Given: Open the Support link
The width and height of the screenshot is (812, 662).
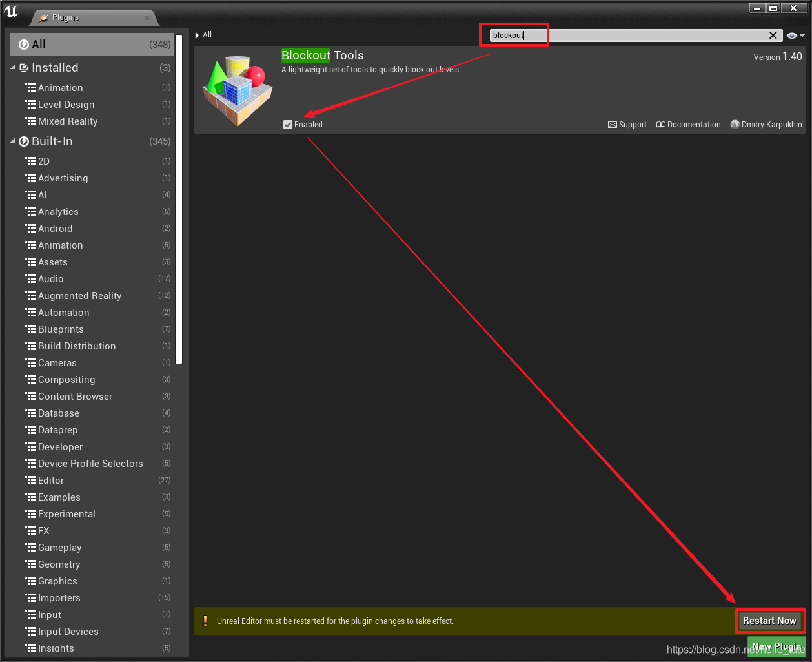Looking at the screenshot, I should coord(633,125).
